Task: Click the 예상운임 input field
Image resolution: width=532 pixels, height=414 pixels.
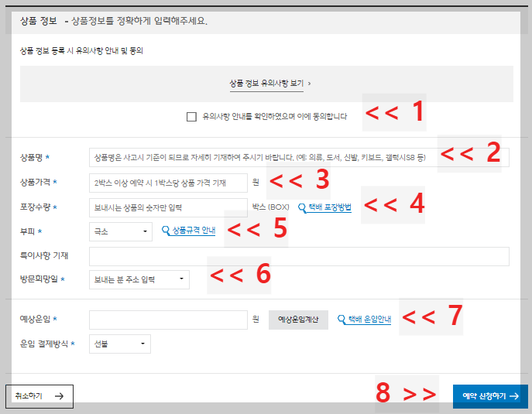Action: pyautogui.click(x=168, y=320)
